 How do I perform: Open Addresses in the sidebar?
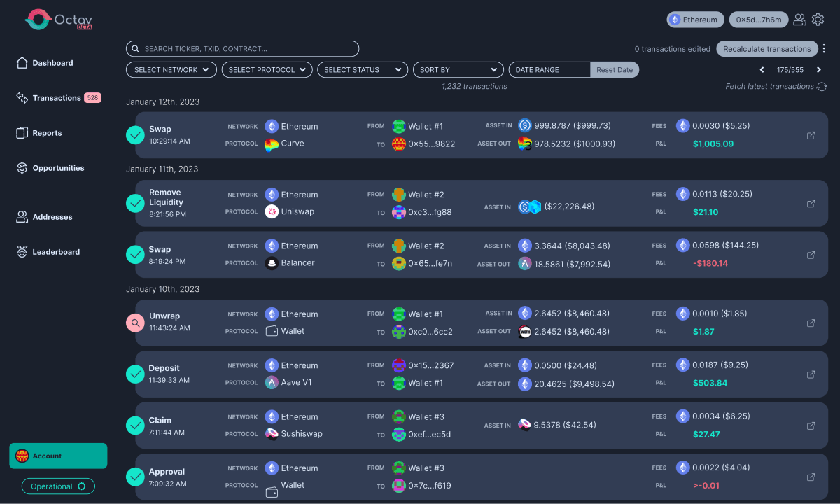43,217
